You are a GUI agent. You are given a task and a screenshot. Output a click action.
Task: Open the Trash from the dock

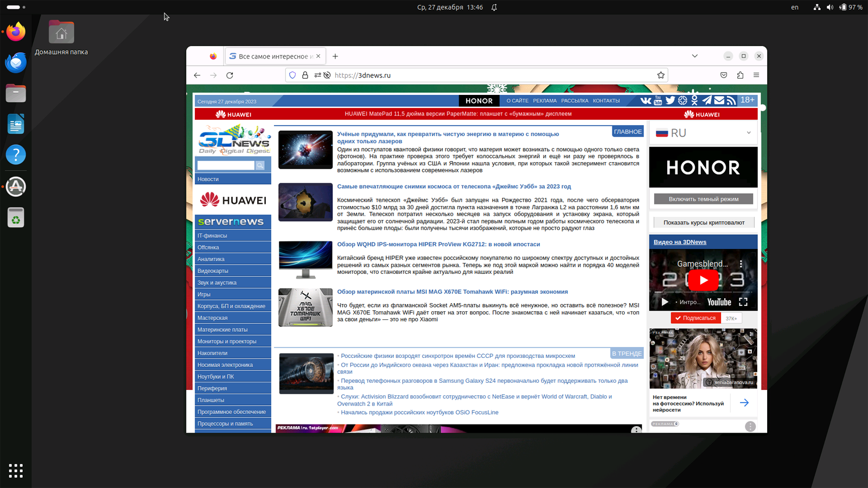16,217
